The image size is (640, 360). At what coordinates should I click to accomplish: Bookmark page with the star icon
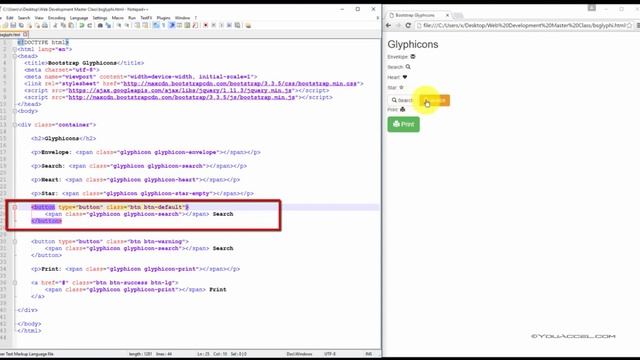tap(629, 25)
